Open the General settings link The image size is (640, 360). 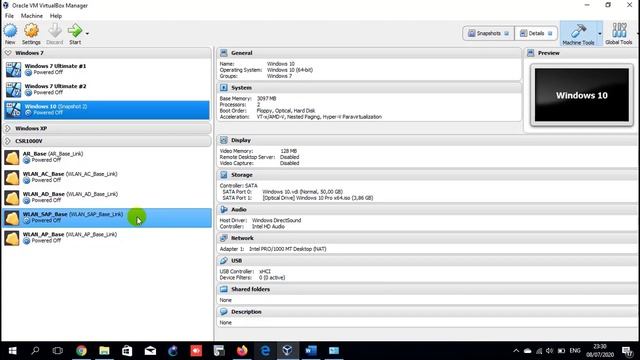point(242,53)
